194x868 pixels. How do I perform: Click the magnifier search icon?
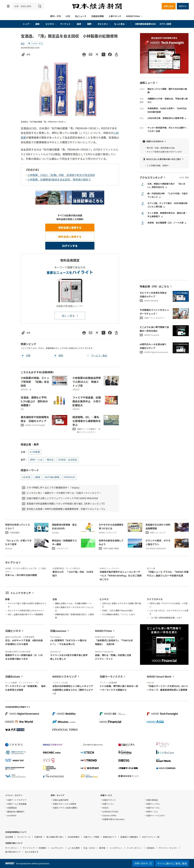click(x=40, y=6)
